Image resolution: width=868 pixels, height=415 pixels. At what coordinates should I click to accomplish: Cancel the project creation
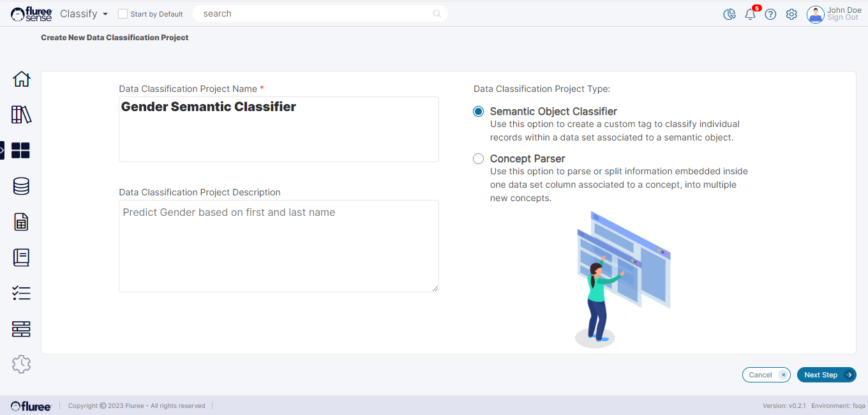point(766,375)
